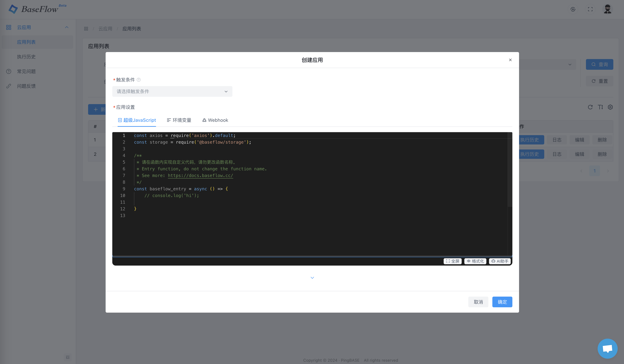Refresh the application table
624x364 pixels.
pos(590,107)
